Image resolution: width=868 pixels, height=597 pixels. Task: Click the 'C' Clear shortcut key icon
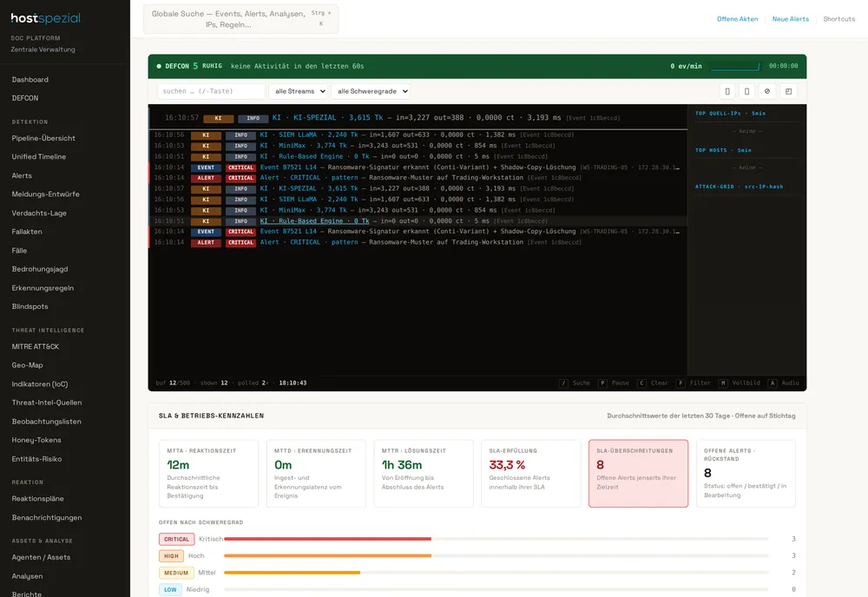[x=641, y=383]
